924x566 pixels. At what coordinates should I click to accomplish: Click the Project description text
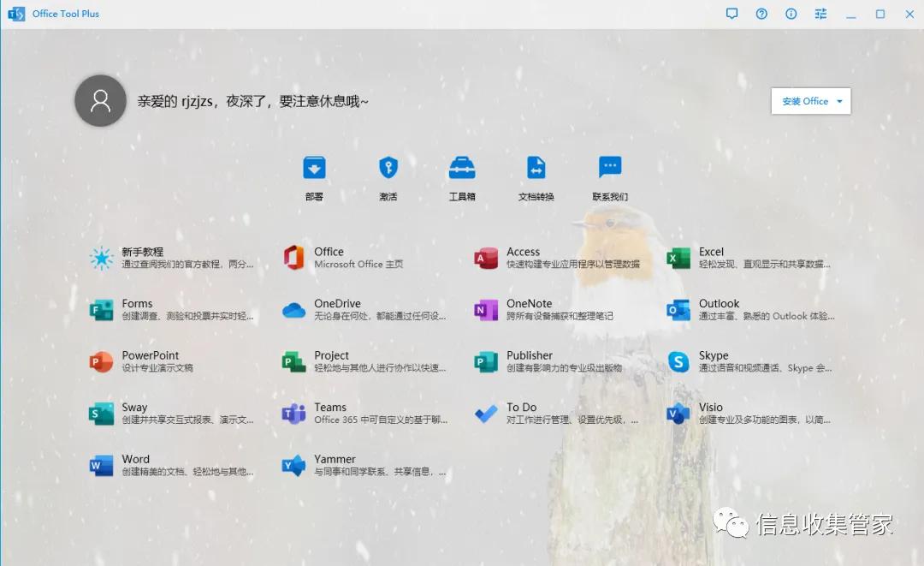(380, 368)
